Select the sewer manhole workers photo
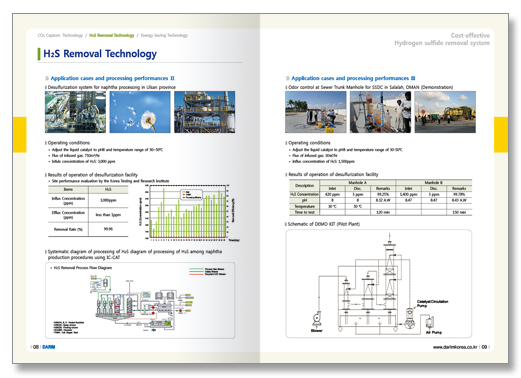521x378 pixels. [316, 112]
